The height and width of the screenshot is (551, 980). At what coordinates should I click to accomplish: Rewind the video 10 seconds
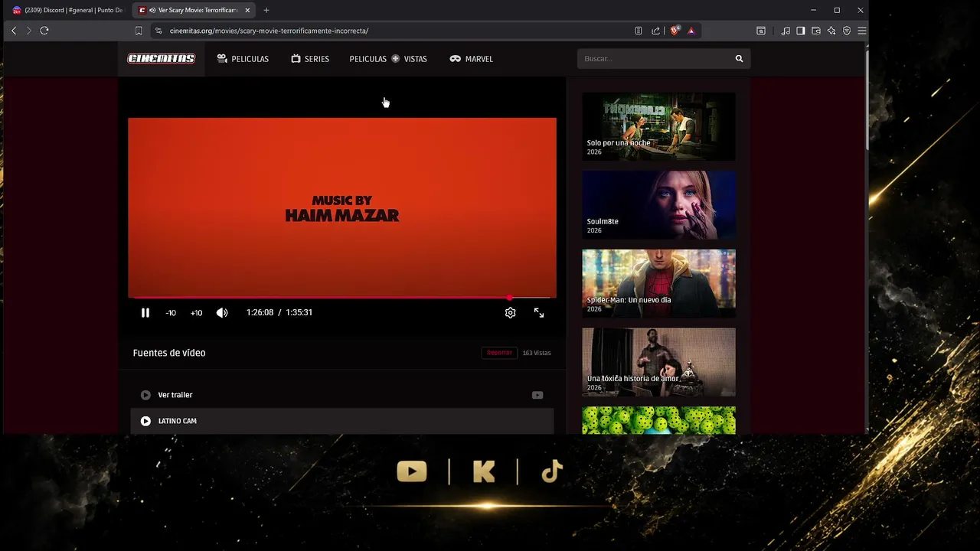[171, 312]
